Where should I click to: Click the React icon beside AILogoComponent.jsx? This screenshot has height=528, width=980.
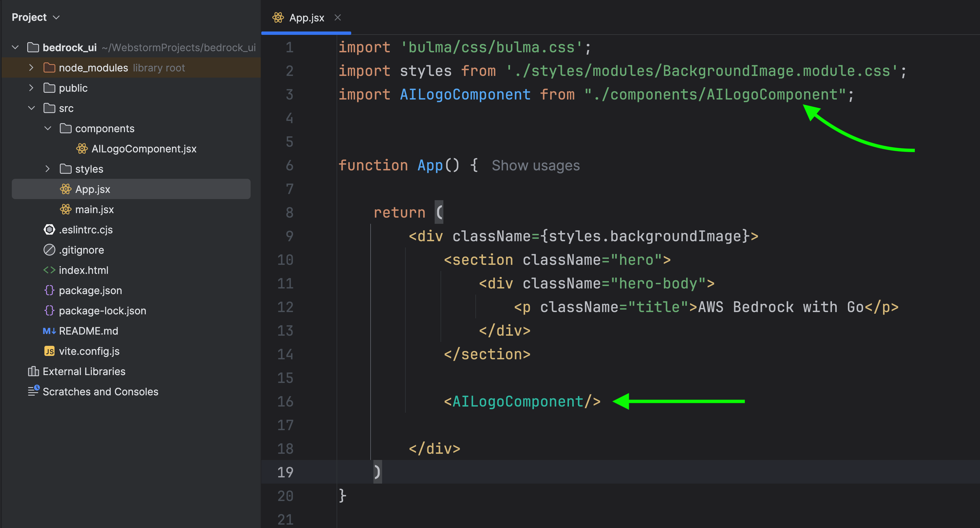coord(82,148)
